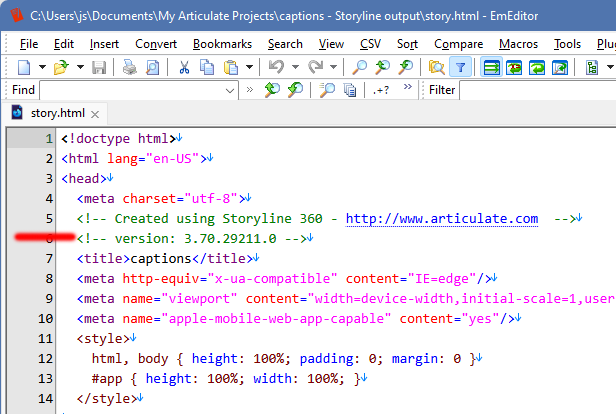Expand the Paste options dropdown arrow
This screenshot has width=616, height=414.
click(x=249, y=67)
